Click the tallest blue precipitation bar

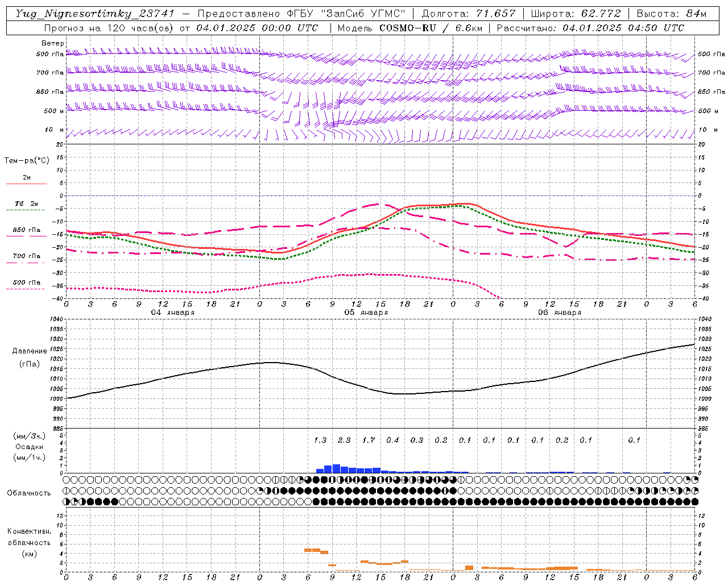336,469
